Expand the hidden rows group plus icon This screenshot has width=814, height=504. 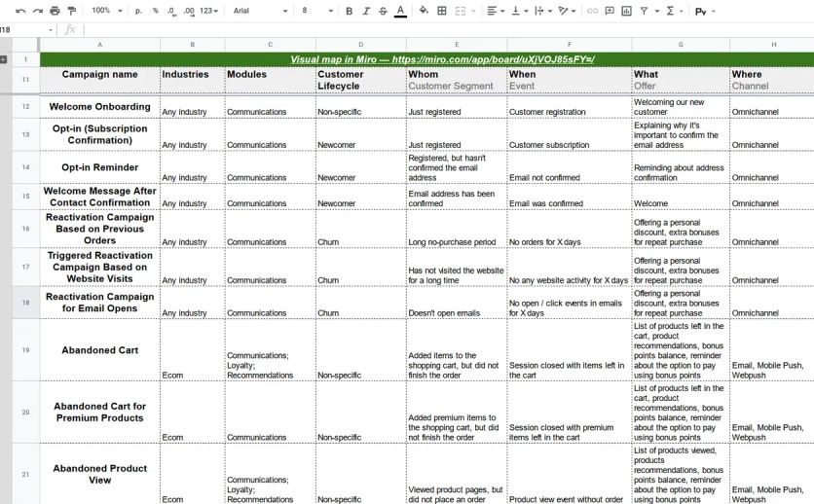click(x=3, y=59)
